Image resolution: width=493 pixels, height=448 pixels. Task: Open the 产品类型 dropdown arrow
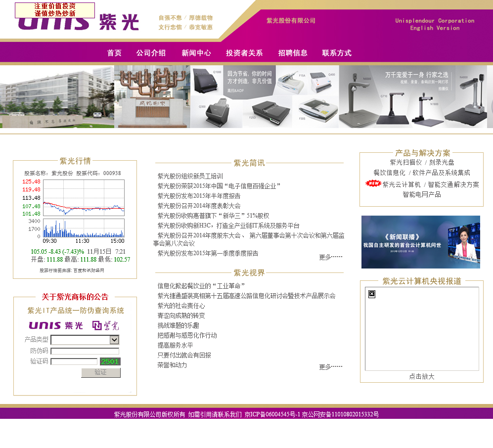114,340
